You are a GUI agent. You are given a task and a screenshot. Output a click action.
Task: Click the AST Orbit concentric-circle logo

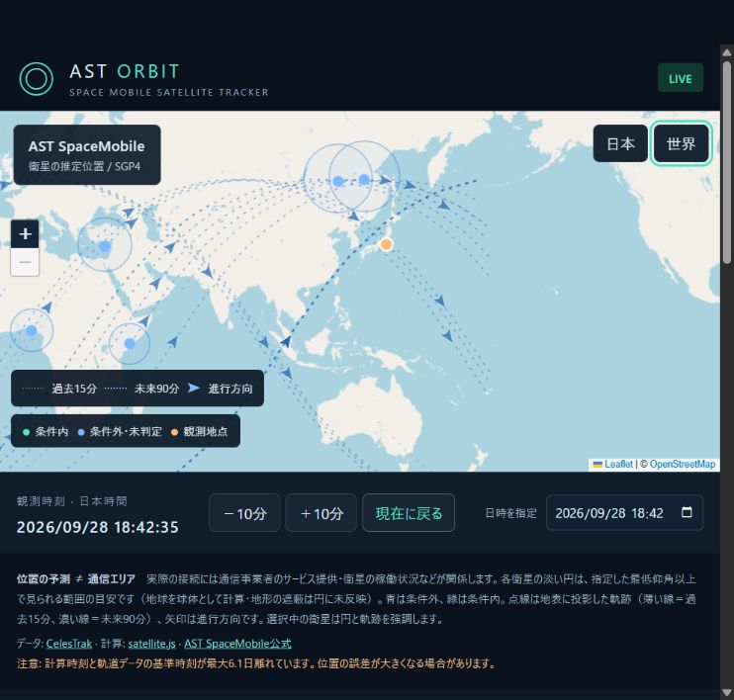[36, 79]
